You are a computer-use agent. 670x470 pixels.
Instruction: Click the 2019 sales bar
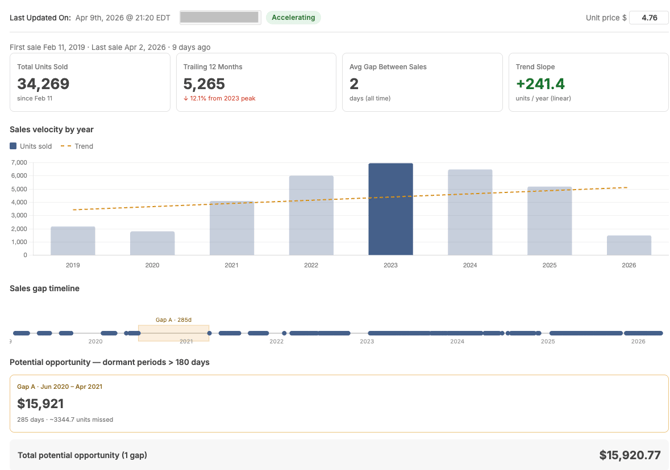tap(73, 240)
